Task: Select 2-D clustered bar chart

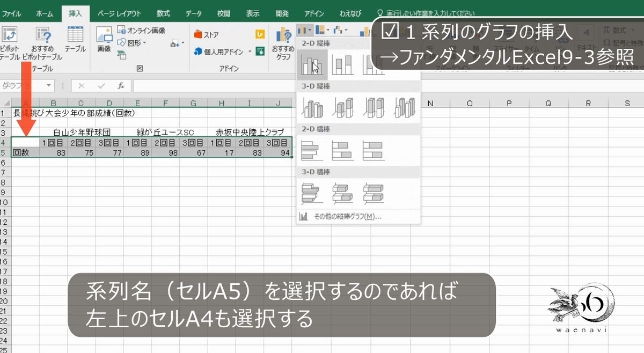Action: tap(311, 151)
